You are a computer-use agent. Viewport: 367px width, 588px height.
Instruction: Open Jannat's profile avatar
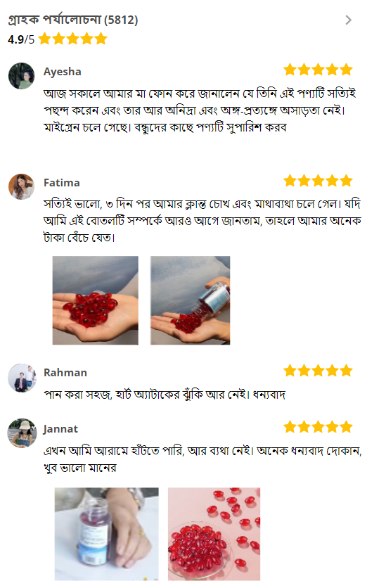point(22,433)
